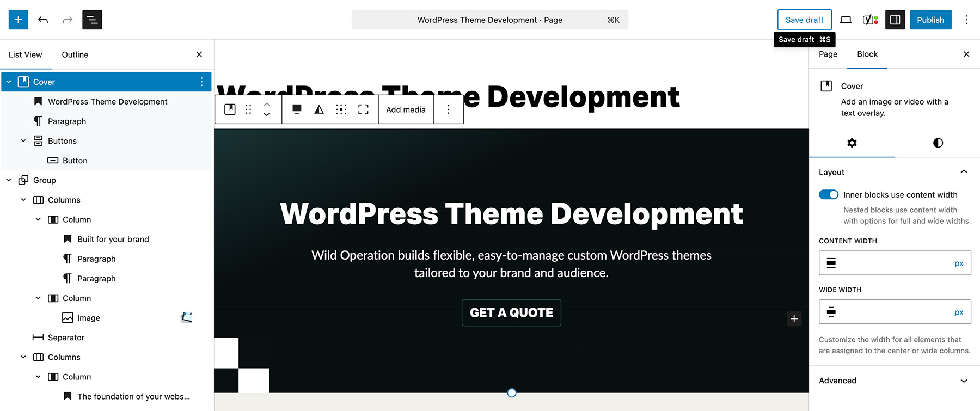The image size is (980, 411).
Task: Switch to the Page settings tab
Action: coord(828,54)
